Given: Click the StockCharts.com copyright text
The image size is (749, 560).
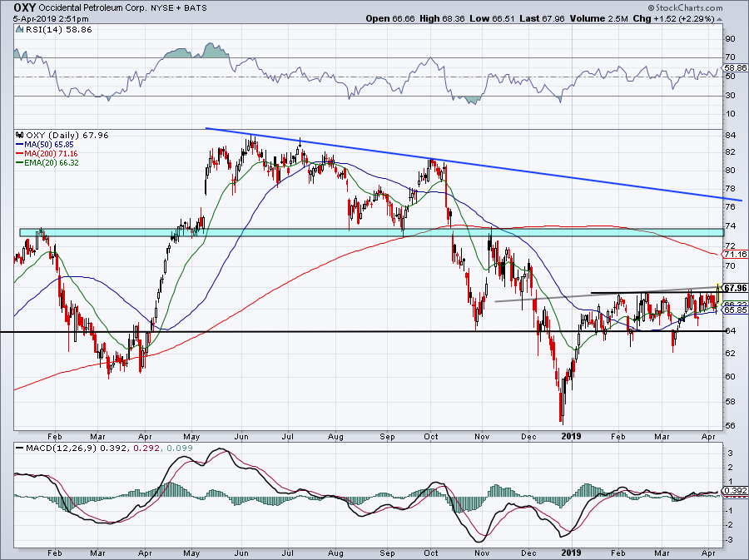Looking at the screenshot, I should (x=685, y=7).
